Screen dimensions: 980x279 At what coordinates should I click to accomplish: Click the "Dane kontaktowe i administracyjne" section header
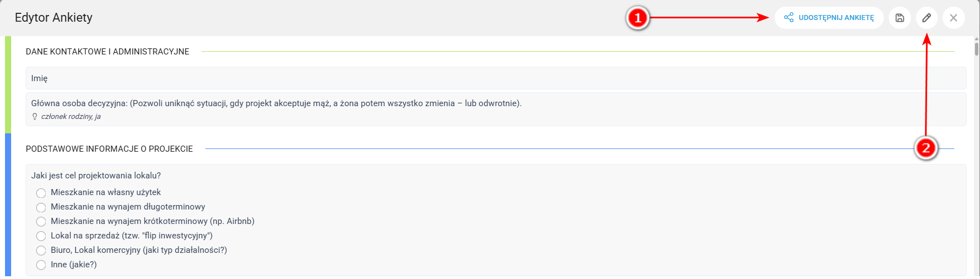click(x=107, y=52)
